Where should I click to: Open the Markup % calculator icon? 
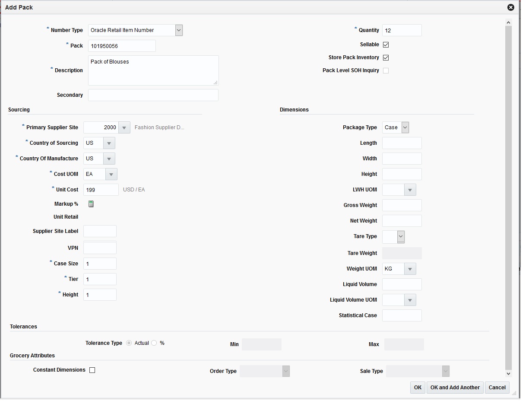coord(91,204)
